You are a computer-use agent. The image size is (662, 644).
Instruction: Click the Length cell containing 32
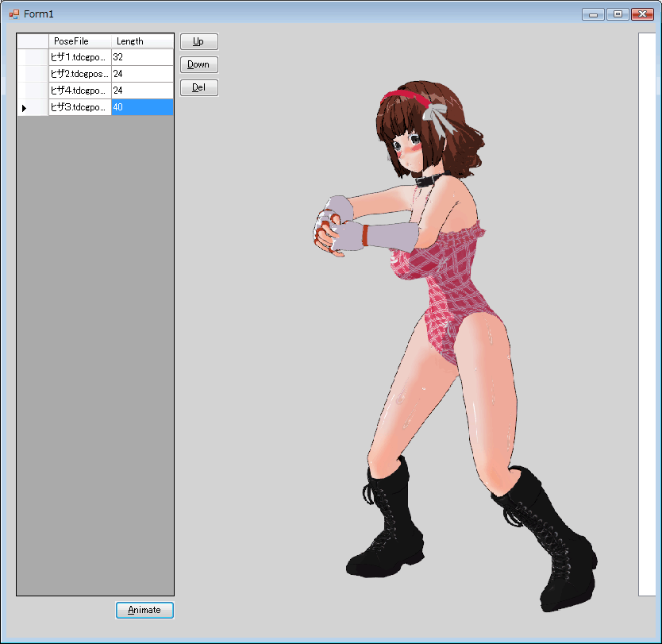coord(142,57)
